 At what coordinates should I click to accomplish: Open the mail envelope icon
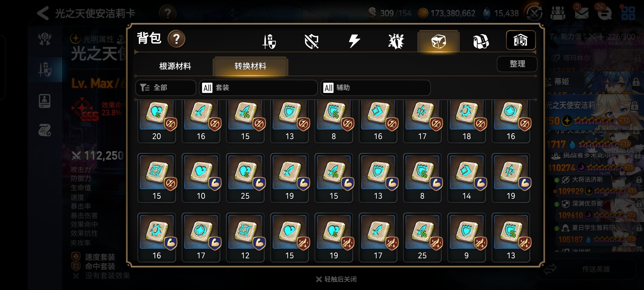click(581, 13)
